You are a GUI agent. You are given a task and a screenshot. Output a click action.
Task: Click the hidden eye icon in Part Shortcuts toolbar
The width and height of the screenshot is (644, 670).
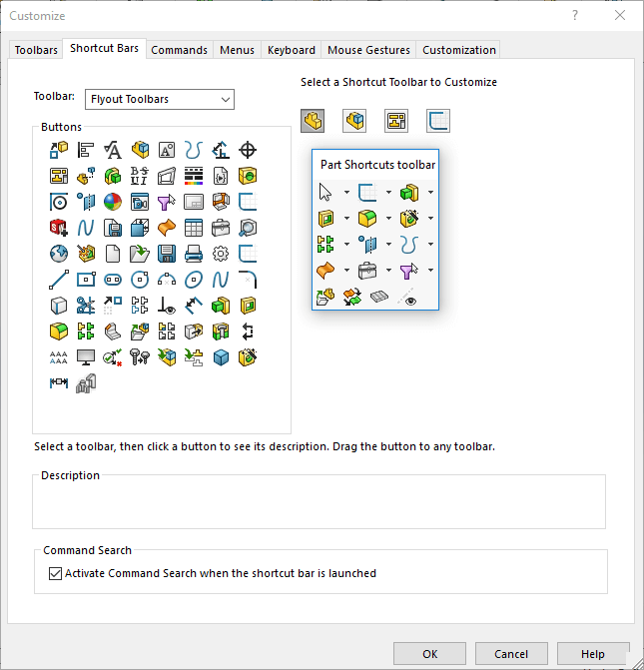coord(407,298)
